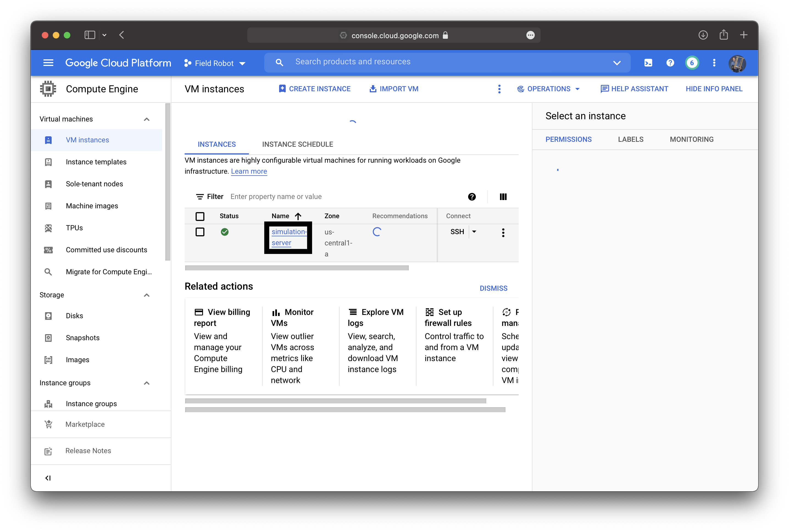Viewport: 789px width, 532px height.
Task: Activate Cloud Shell terminal icon
Action: click(x=648, y=63)
